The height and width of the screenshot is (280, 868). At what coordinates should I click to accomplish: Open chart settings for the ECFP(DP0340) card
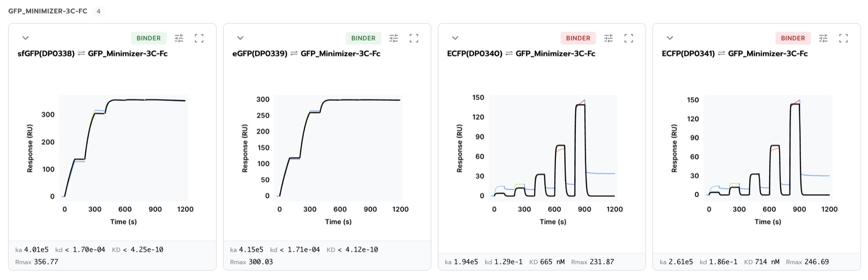(x=609, y=38)
